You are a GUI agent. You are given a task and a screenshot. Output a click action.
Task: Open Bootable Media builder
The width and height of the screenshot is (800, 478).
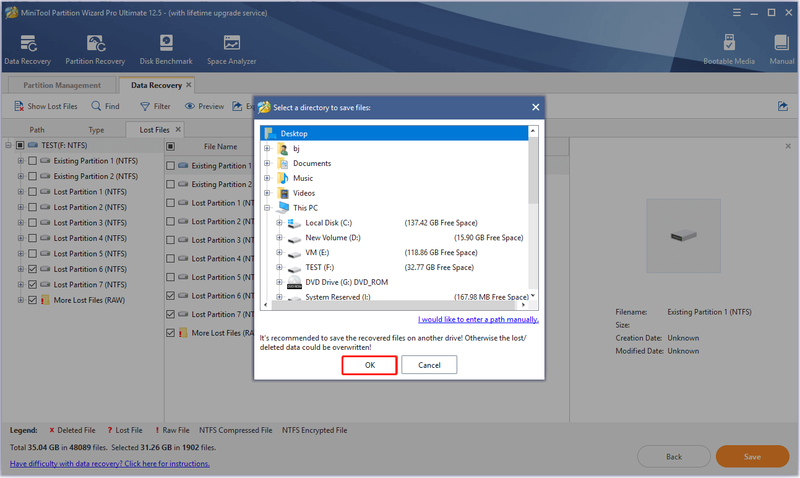click(x=729, y=43)
